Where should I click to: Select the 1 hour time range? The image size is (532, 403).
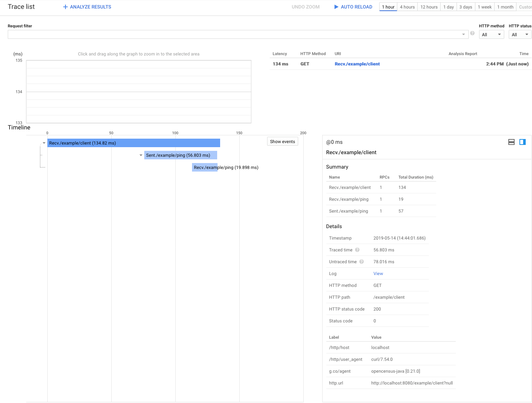[x=388, y=7]
